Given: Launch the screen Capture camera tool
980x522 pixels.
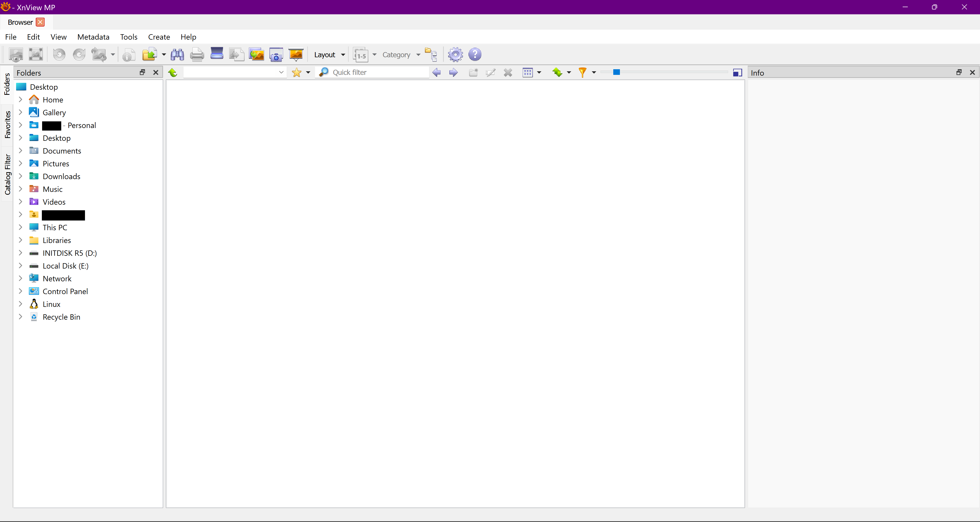Looking at the screenshot, I should (276, 55).
